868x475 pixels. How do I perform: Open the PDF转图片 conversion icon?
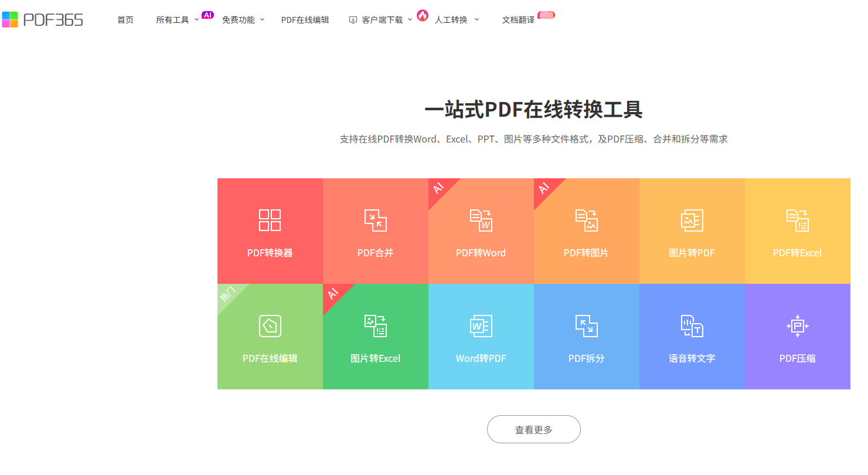586,220
